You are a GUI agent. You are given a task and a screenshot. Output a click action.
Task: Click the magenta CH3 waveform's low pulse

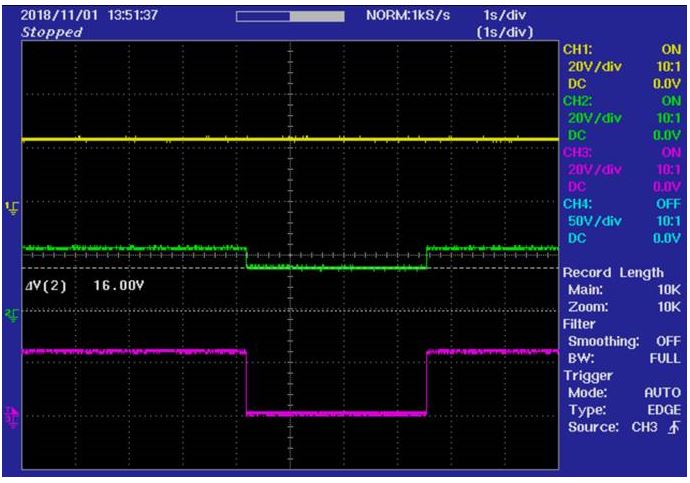click(337, 413)
